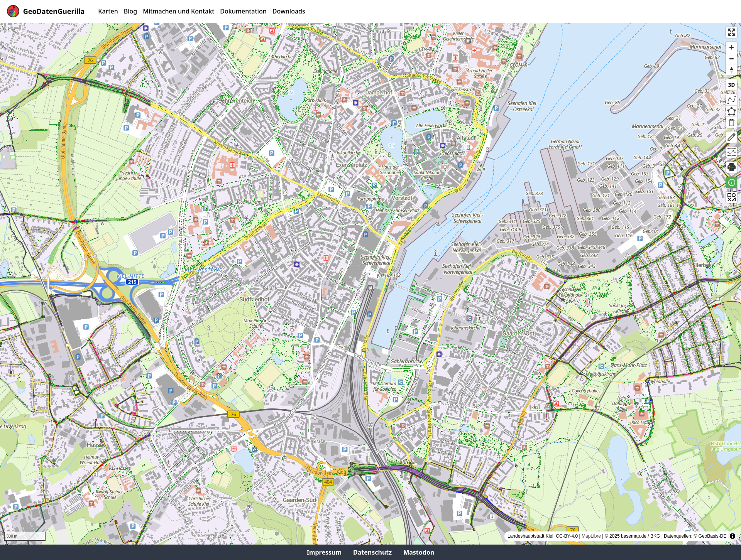Open the shapes legend control
Viewport: 741px width, 560px height.
(x=731, y=197)
